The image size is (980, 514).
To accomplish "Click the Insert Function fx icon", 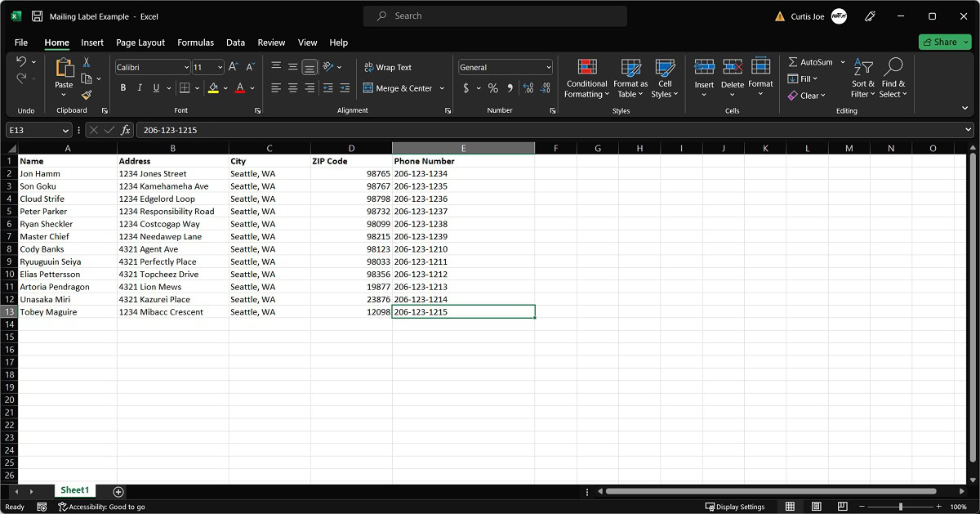I will pyautogui.click(x=126, y=130).
